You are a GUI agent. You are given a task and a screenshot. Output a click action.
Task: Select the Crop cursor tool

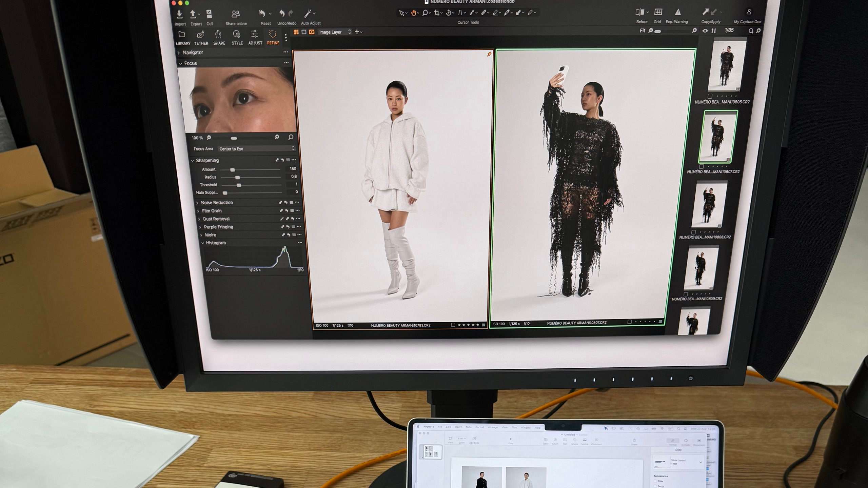tap(437, 13)
